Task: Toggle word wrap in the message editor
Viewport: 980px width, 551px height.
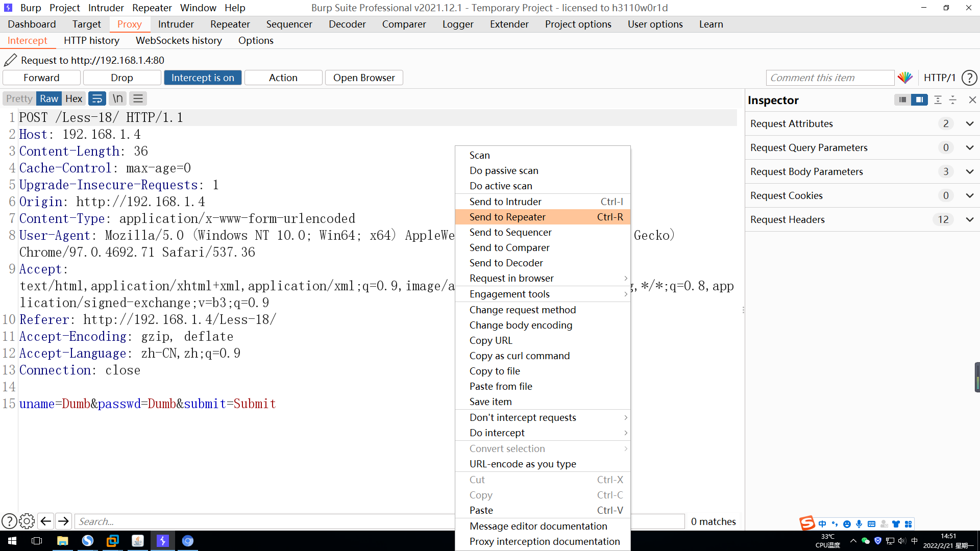Action: [97, 98]
